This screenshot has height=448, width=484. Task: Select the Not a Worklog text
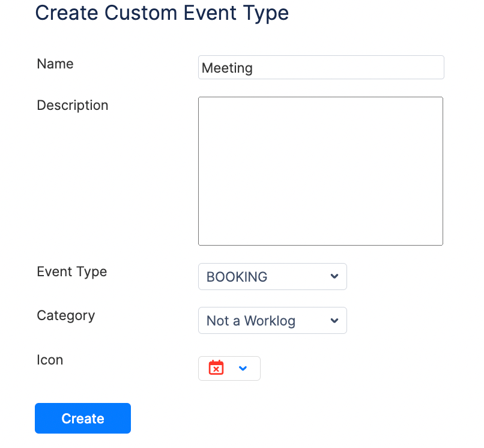tap(251, 321)
